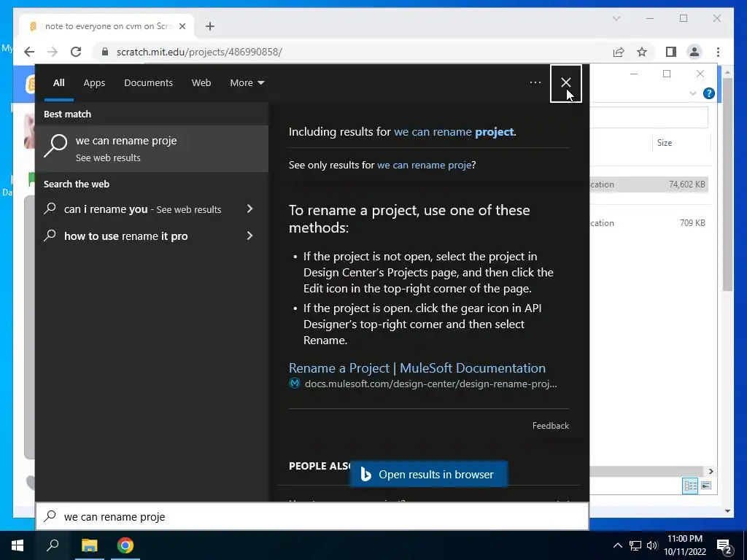747x560 pixels.
Task: Open Chrome profile avatar
Action: pyautogui.click(x=694, y=52)
